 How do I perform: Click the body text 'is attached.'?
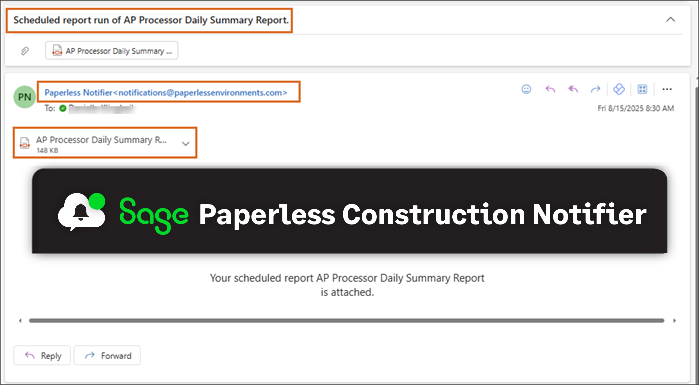[347, 293]
